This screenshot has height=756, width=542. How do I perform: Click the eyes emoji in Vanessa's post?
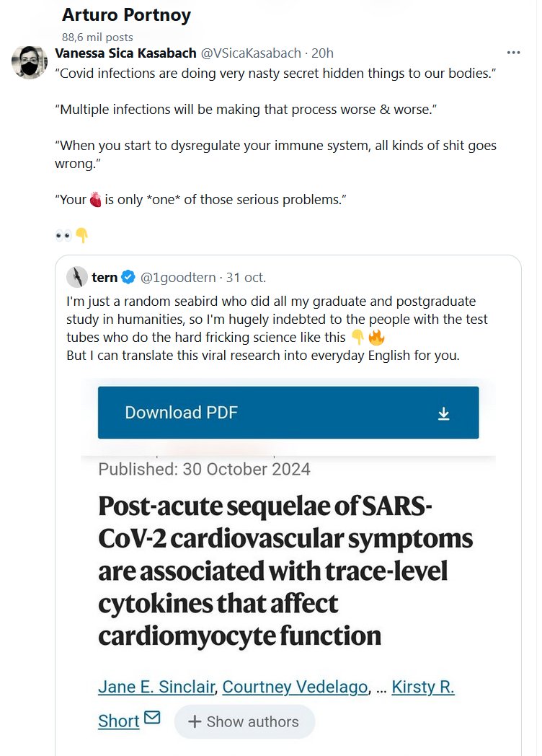[x=63, y=235]
